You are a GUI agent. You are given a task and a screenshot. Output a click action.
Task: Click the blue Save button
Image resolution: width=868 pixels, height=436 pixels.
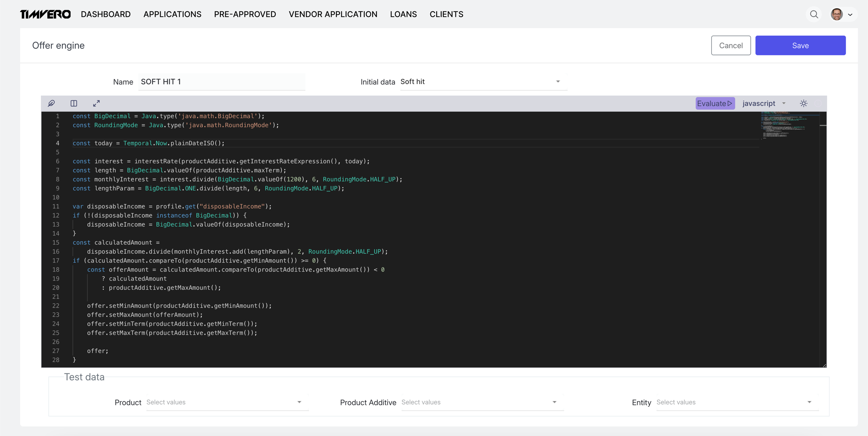click(800, 46)
